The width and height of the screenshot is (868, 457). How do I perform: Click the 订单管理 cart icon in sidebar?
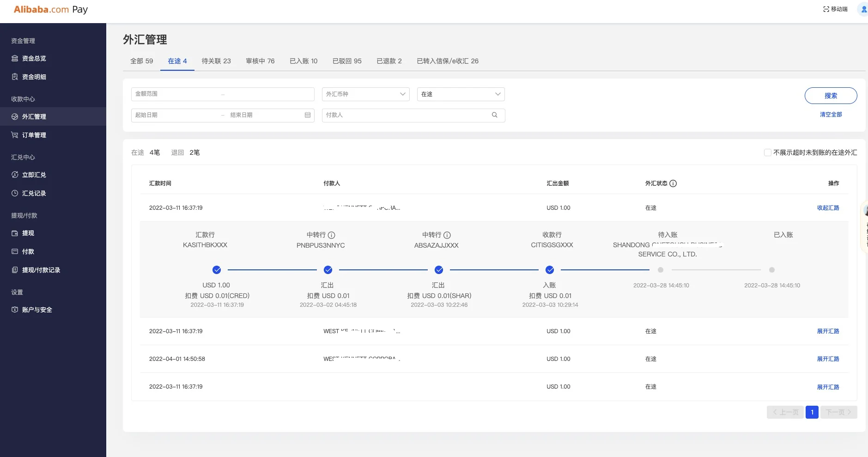15,135
